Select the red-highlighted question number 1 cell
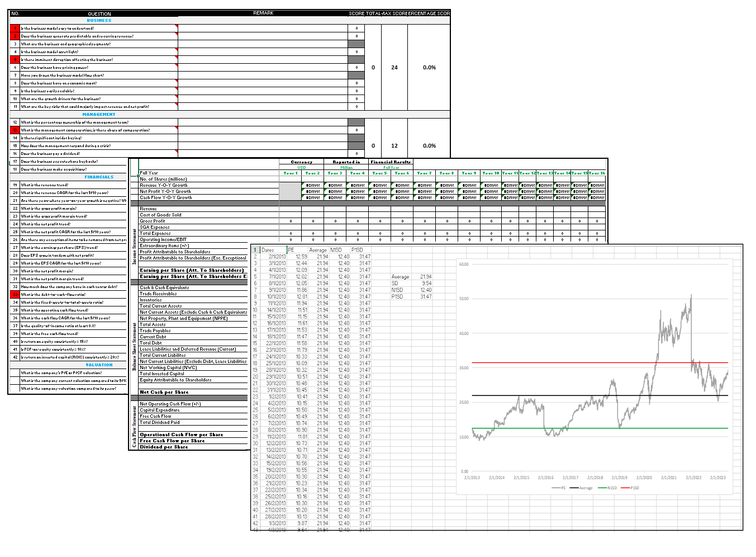This screenshot has height=557, width=756. [x=15, y=28]
